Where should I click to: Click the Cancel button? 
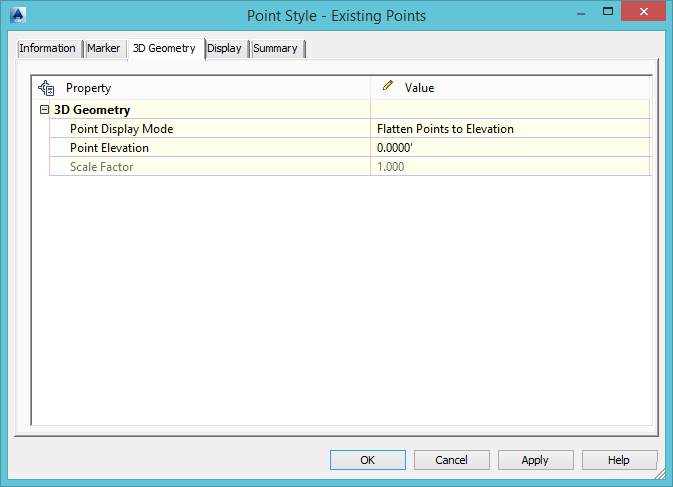coord(452,460)
